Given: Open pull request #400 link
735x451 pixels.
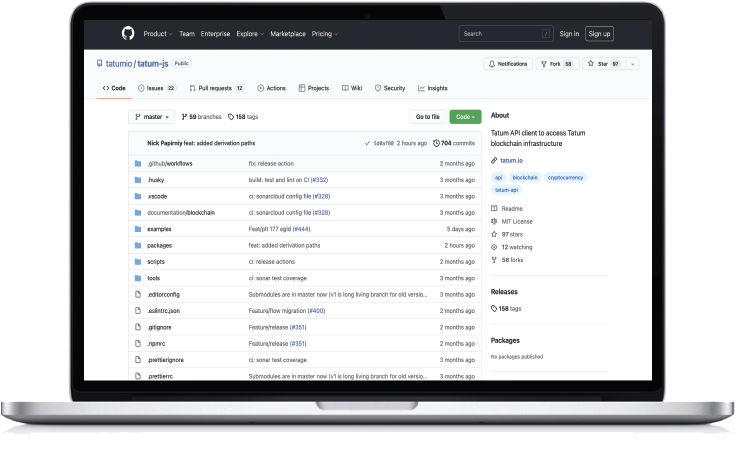Looking at the screenshot, I should click(316, 311).
